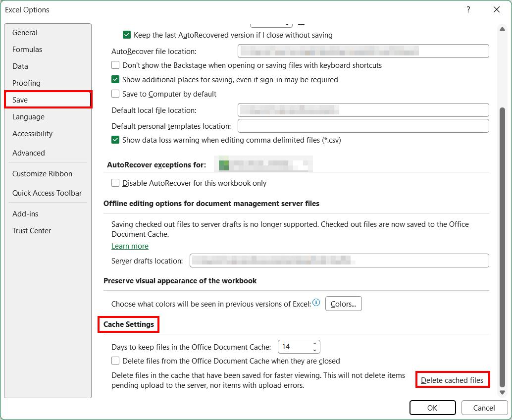Click the Default local file location field
The image size is (512, 420).
(363, 110)
